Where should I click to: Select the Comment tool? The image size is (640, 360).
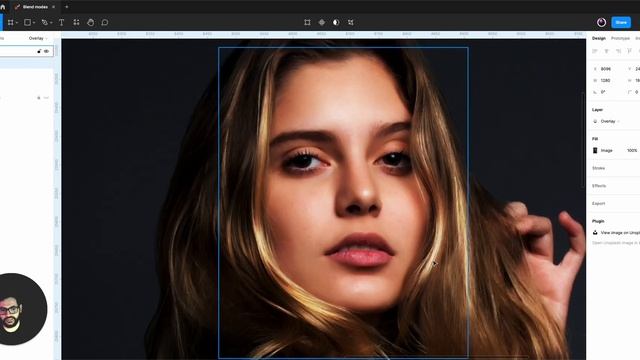(x=105, y=22)
